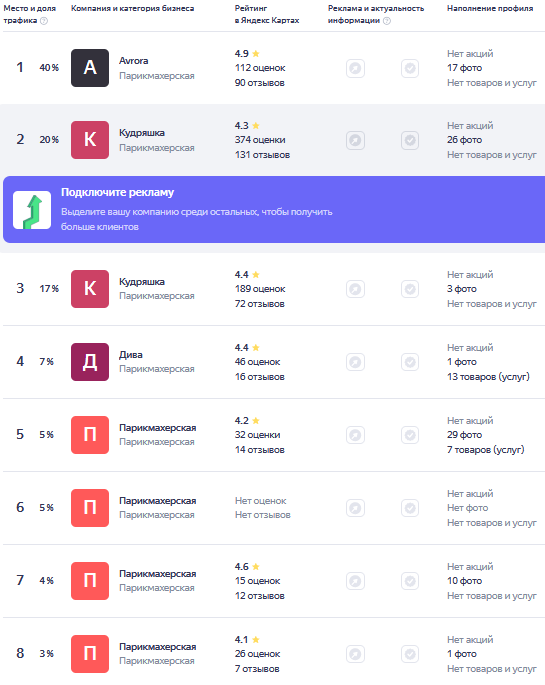This screenshot has width=545, height=685.
Task: Click verified checkmark icon in Avrora row
Action: 410,68
